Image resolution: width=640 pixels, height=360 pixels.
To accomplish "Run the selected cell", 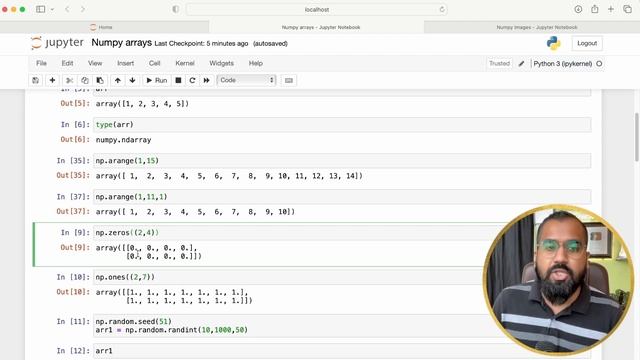I will pyautogui.click(x=157, y=80).
